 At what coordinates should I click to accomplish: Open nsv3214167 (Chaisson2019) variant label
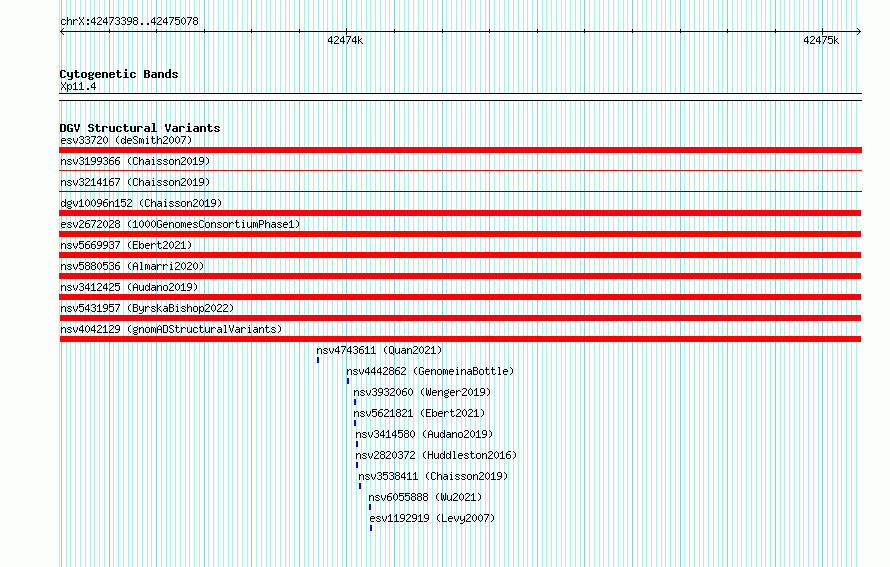[135, 182]
